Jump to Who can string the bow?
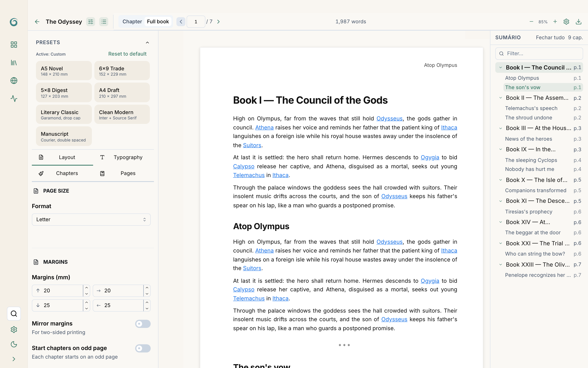Screen dimensions: 588x368 543,254
